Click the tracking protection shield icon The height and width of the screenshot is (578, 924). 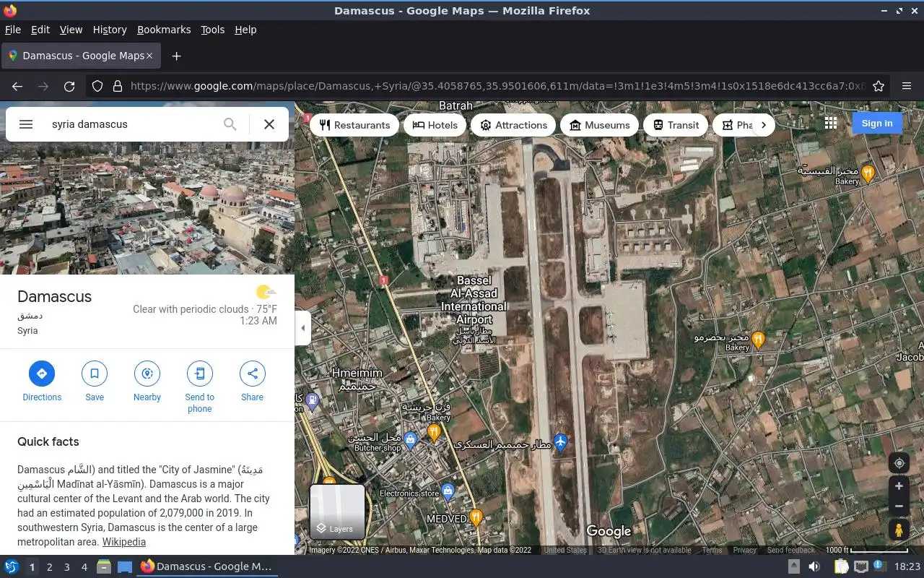click(97, 86)
